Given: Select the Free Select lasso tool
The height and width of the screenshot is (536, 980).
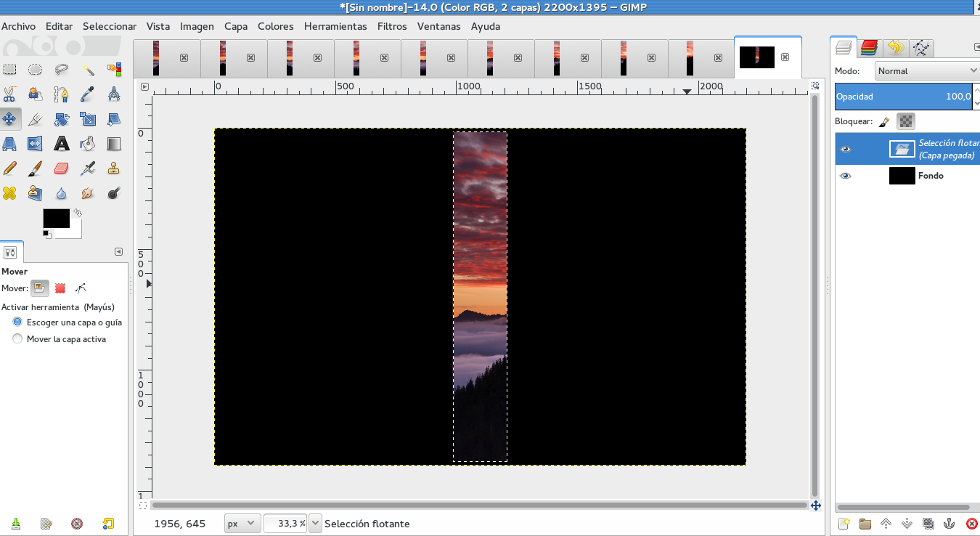Looking at the screenshot, I should click(x=62, y=70).
